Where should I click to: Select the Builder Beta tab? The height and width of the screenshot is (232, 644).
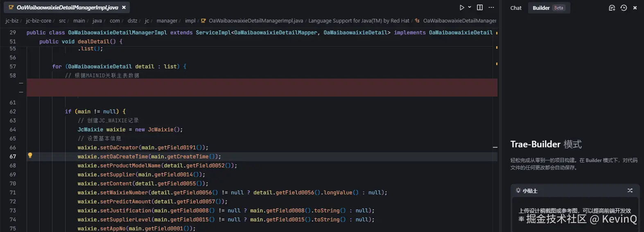coord(548,8)
